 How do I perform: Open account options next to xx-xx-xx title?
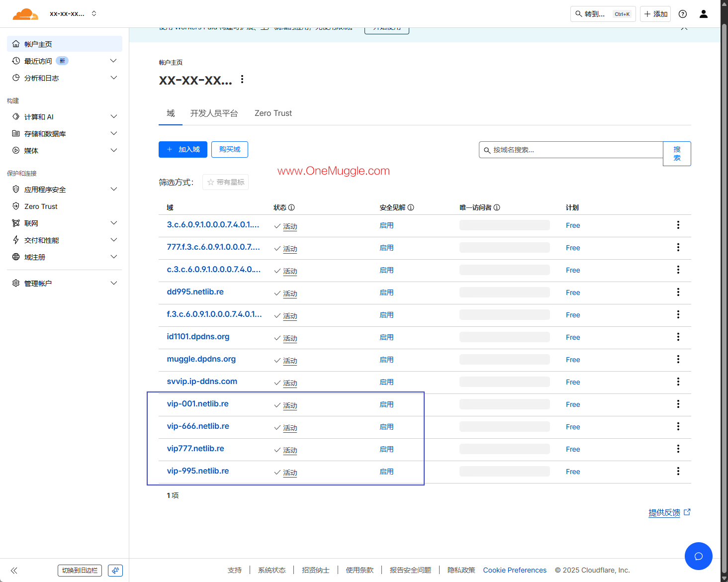(x=242, y=79)
